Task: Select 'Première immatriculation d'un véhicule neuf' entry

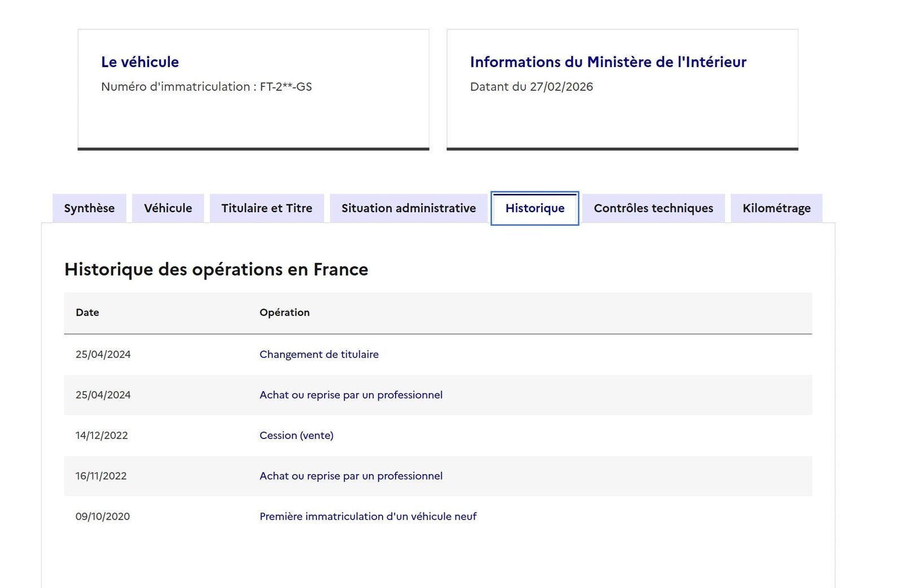Action: [368, 516]
